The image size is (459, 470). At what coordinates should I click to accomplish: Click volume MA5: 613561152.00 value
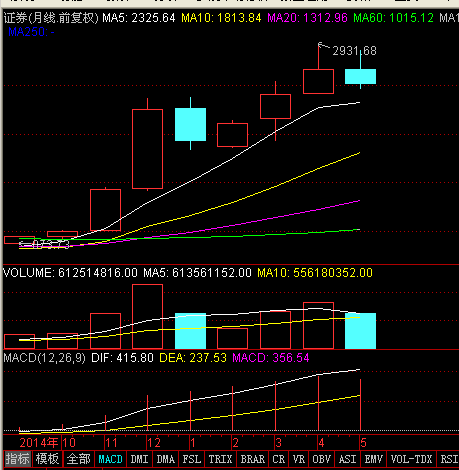tap(197, 273)
